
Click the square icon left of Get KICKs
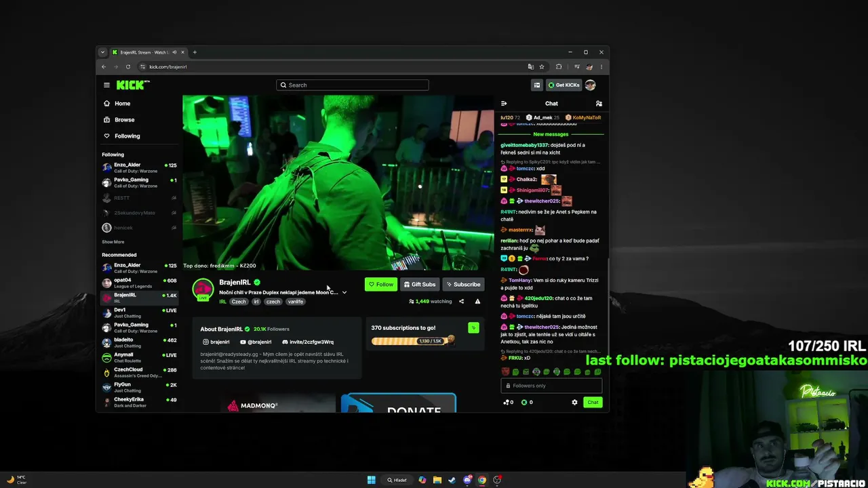tap(537, 85)
